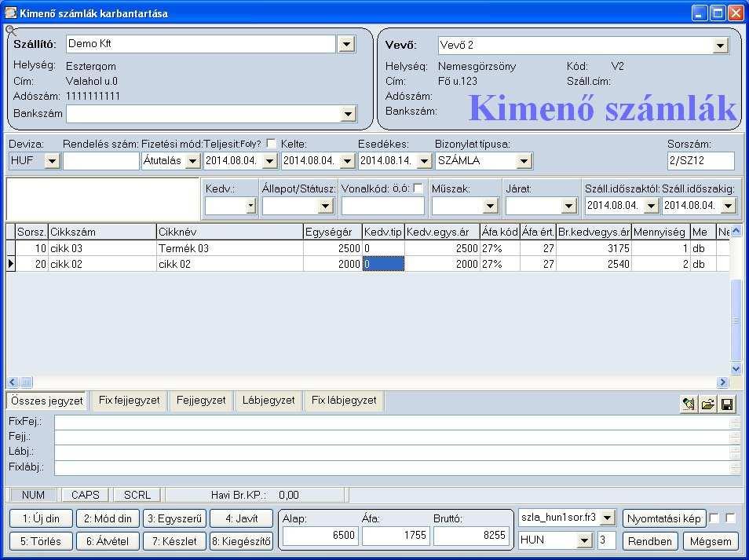This screenshot has height=560, width=749.
Task: Select the Termék 03 cell
Action: click(229, 248)
